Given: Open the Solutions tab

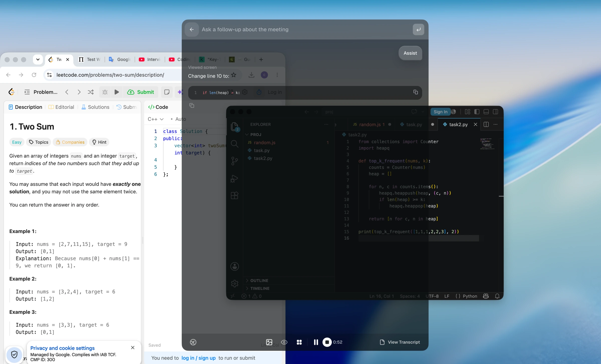Looking at the screenshot, I should pyautogui.click(x=95, y=107).
